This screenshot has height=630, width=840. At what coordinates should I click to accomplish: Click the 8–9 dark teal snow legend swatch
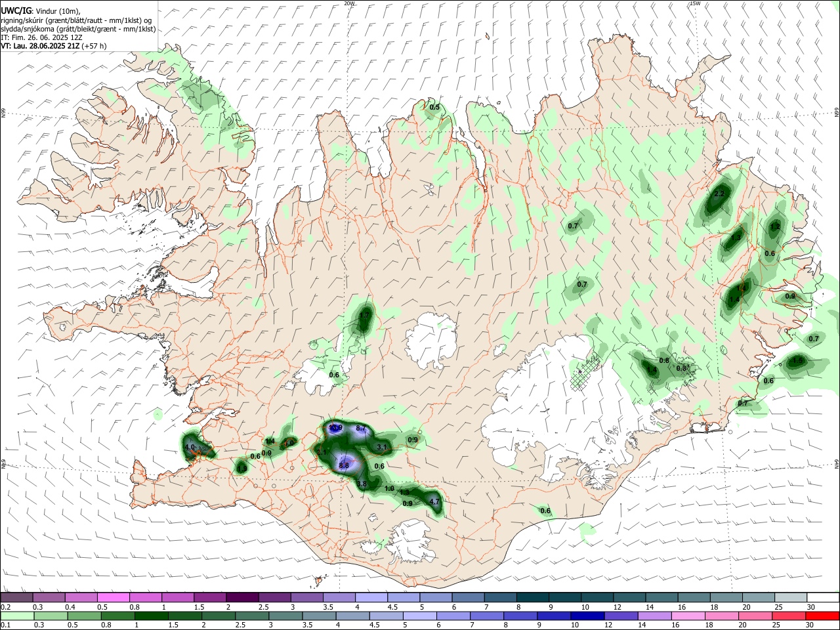click(533, 597)
